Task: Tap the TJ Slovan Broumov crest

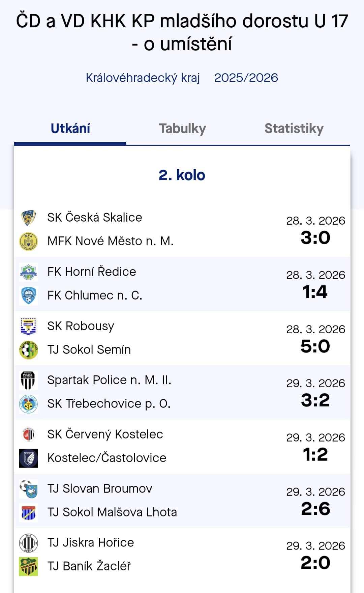Action: 28,489
